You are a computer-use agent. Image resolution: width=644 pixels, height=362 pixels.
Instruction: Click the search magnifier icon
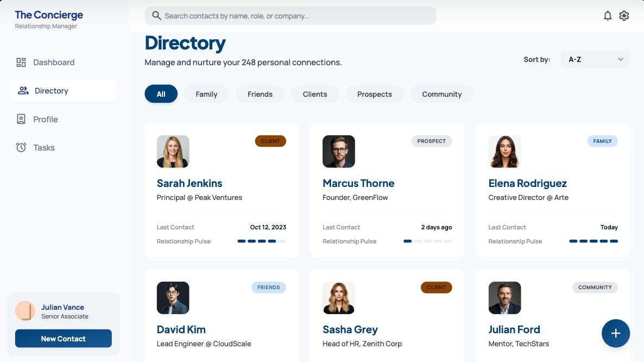pos(156,16)
